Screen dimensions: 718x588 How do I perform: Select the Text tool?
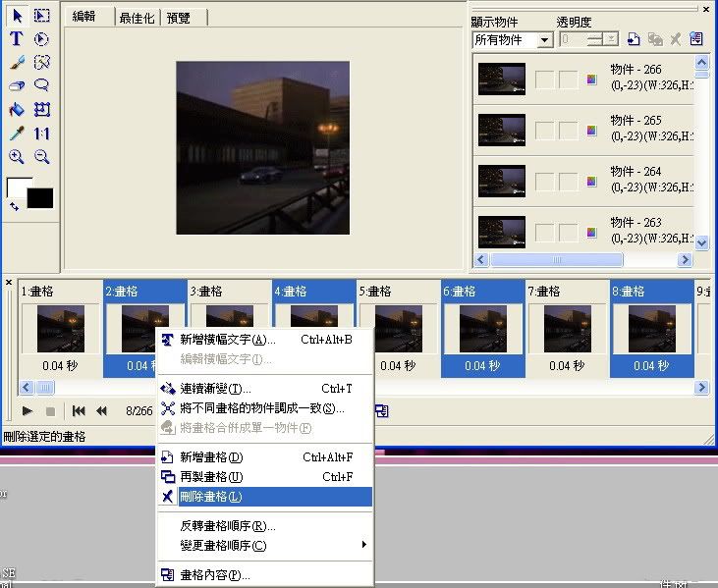coord(17,39)
